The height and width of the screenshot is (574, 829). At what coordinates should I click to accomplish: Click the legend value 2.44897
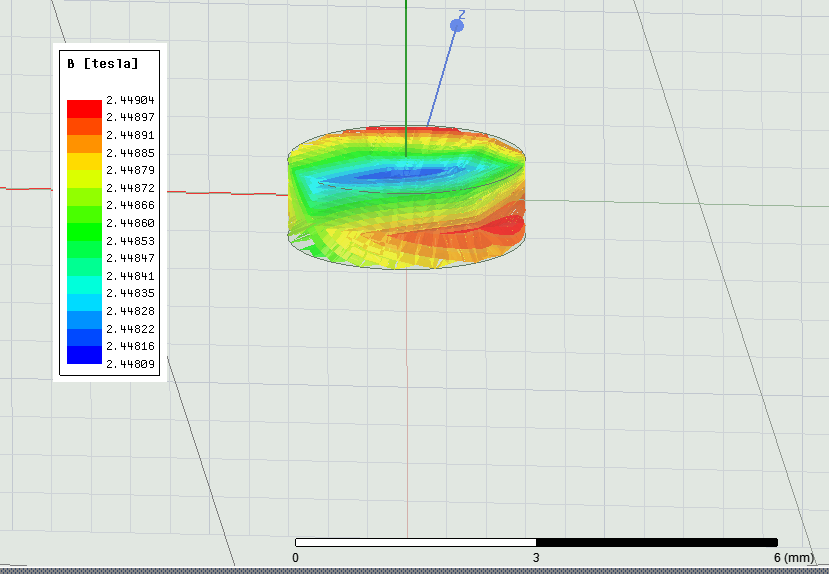tap(131, 117)
